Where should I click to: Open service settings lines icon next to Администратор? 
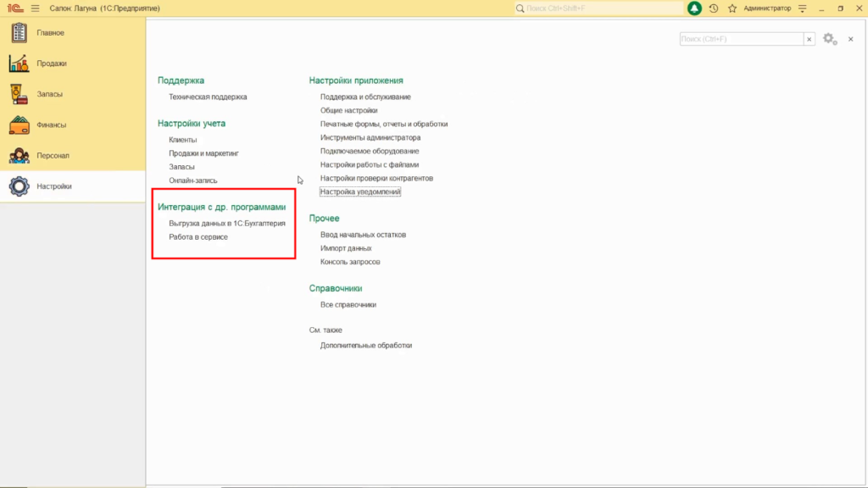coord(803,8)
